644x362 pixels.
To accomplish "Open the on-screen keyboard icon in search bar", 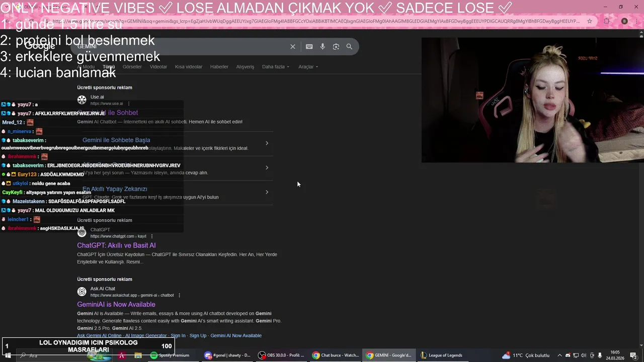I will pyautogui.click(x=309, y=47).
